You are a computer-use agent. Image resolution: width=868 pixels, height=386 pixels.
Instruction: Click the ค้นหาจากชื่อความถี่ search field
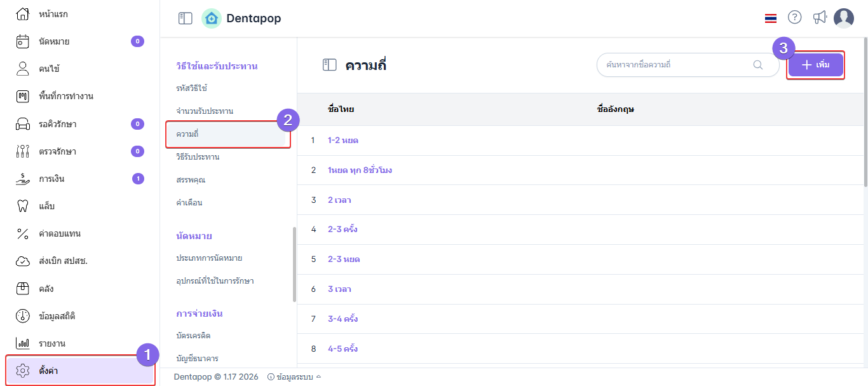(677, 65)
